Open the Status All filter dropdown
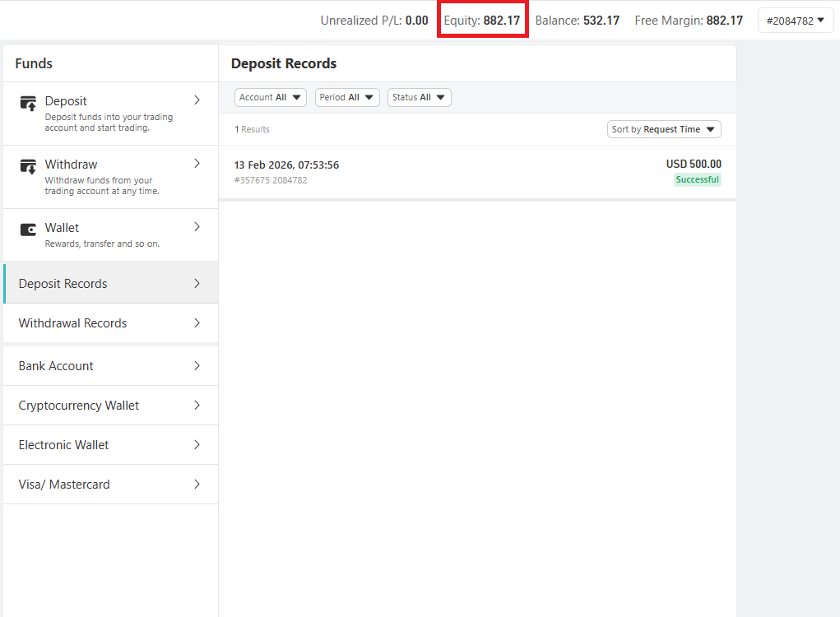The width and height of the screenshot is (840, 617). pos(419,97)
